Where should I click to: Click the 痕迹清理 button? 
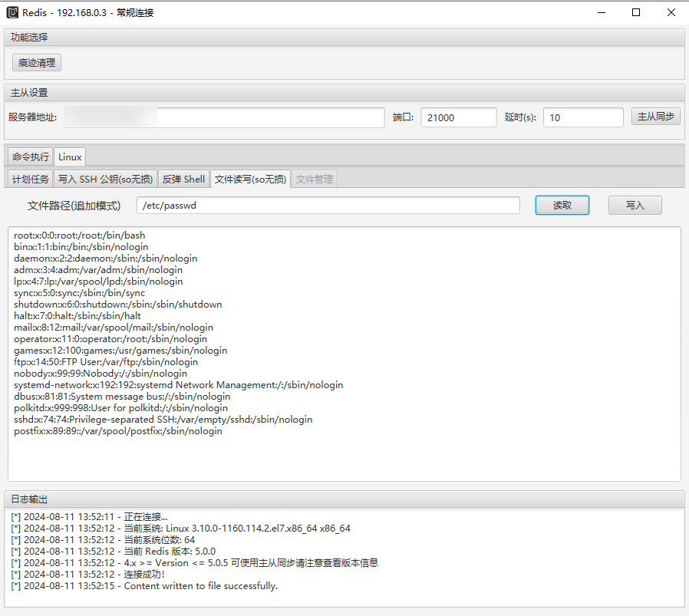37,63
